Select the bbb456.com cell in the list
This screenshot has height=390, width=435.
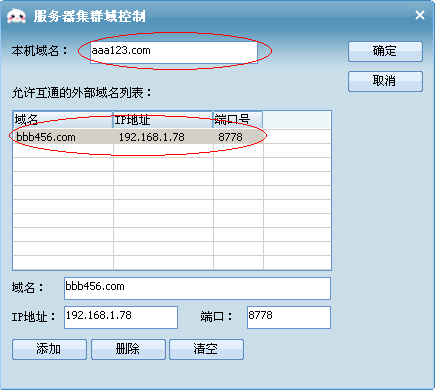click(63, 137)
